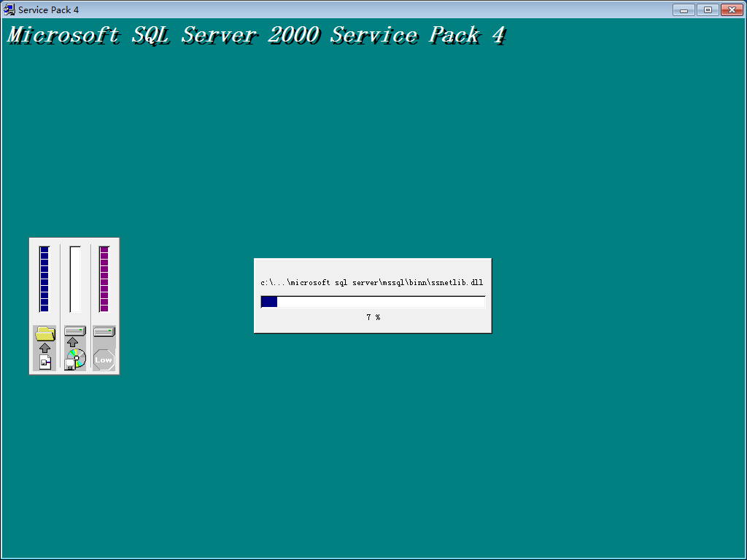This screenshot has height=560, width=747.
Task: Click the purple segmented gauge bar
Action: (x=104, y=277)
